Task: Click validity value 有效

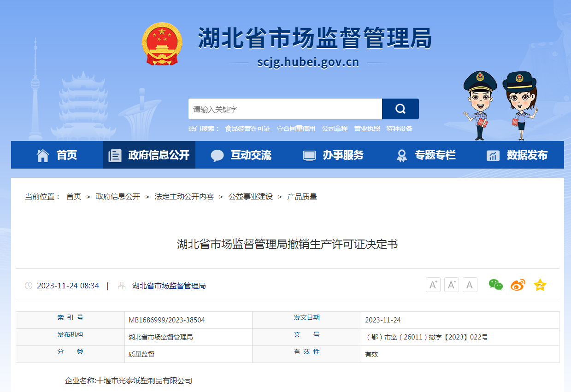Action: [x=371, y=354]
